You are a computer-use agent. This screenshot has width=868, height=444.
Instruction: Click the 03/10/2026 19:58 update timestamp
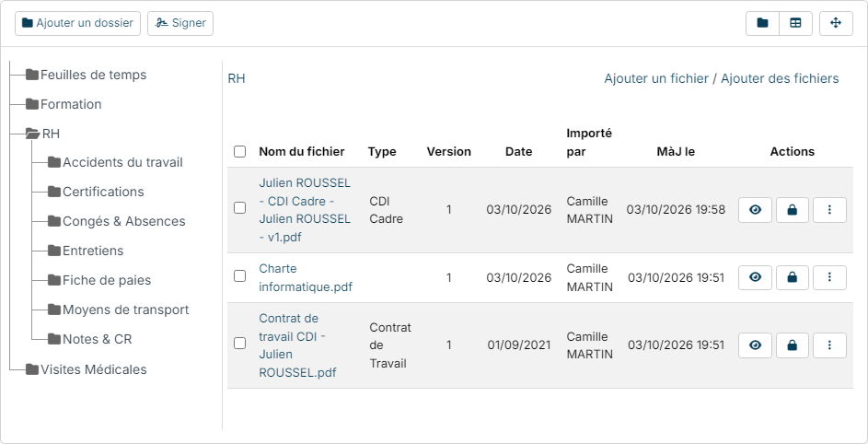click(x=676, y=210)
